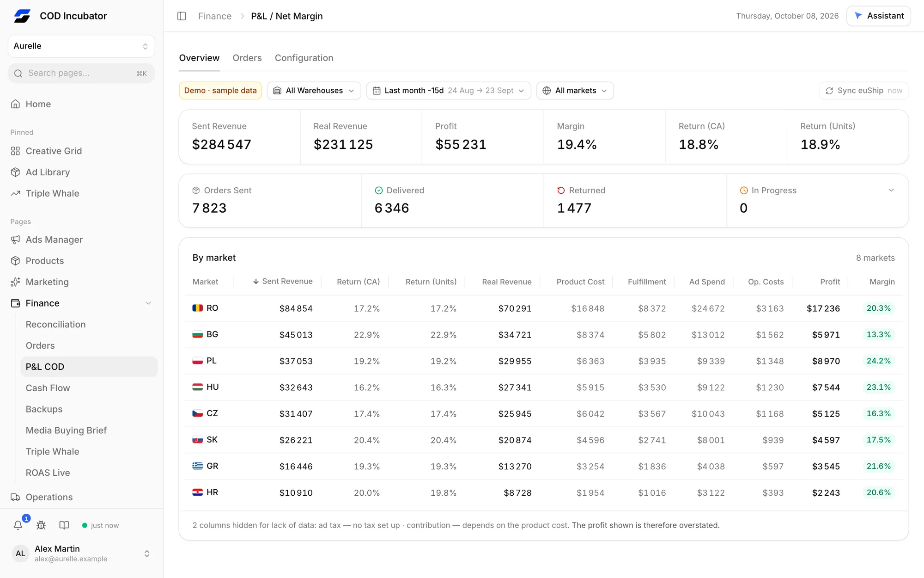
Task: Click the calendar icon in date filter
Action: (x=377, y=91)
